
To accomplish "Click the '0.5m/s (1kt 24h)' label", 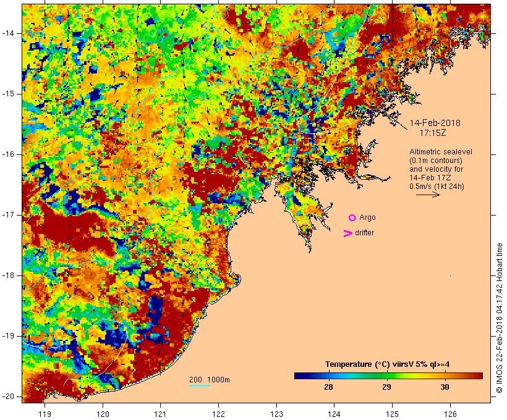I will tap(437, 187).
